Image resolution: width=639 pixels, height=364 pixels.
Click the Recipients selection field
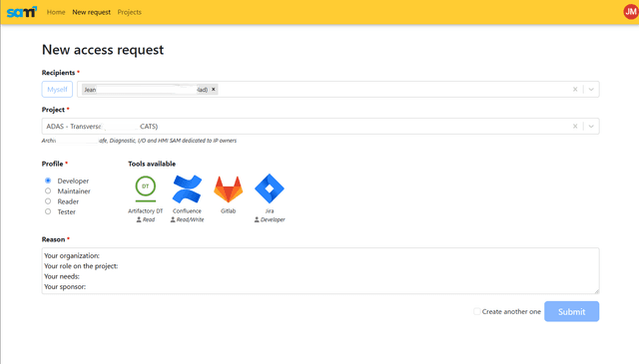(338, 89)
